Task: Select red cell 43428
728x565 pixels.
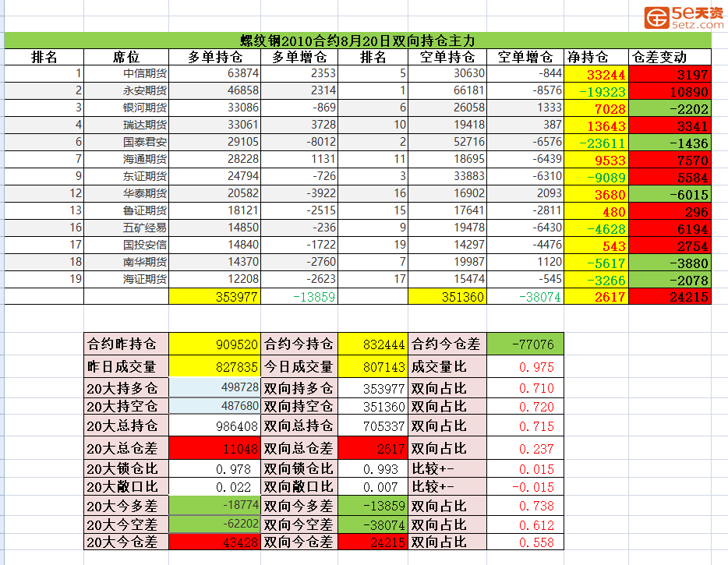Action: pyautogui.click(x=214, y=542)
